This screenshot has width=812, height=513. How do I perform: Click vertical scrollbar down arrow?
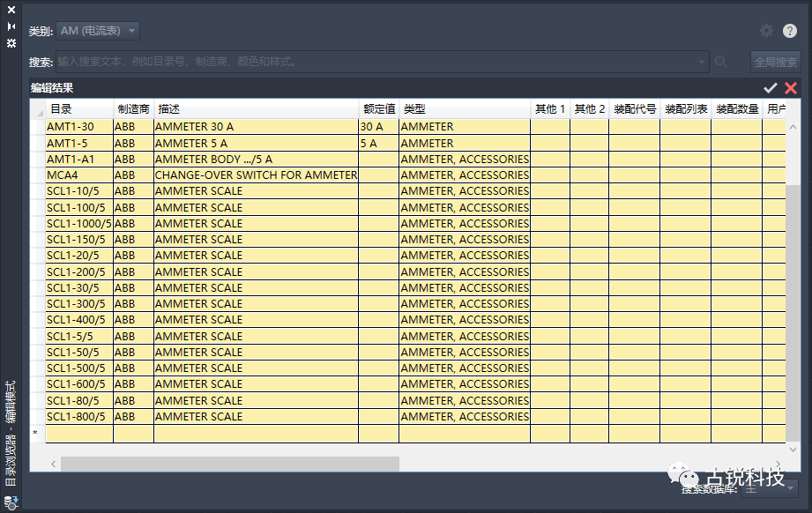793,450
